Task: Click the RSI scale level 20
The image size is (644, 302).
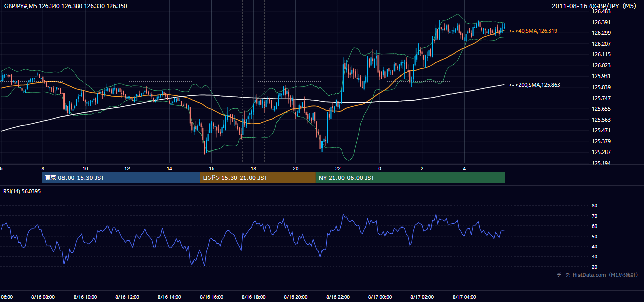Action: point(594,267)
